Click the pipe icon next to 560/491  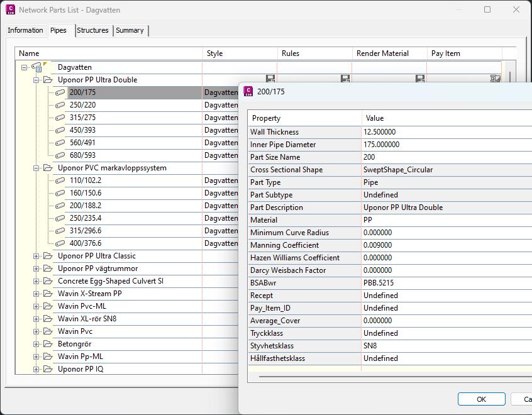point(60,143)
